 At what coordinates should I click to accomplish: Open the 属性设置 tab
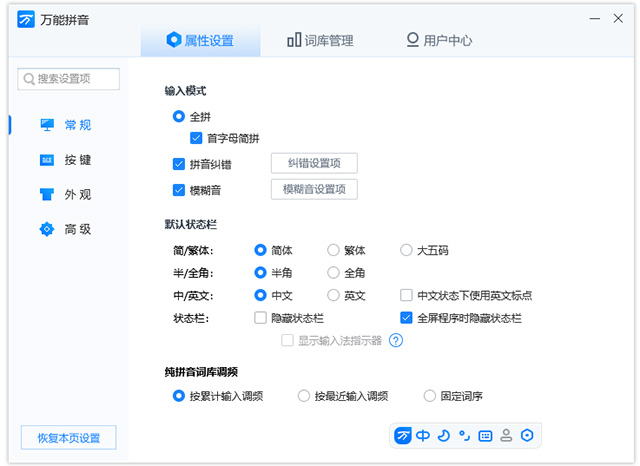pos(200,40)
